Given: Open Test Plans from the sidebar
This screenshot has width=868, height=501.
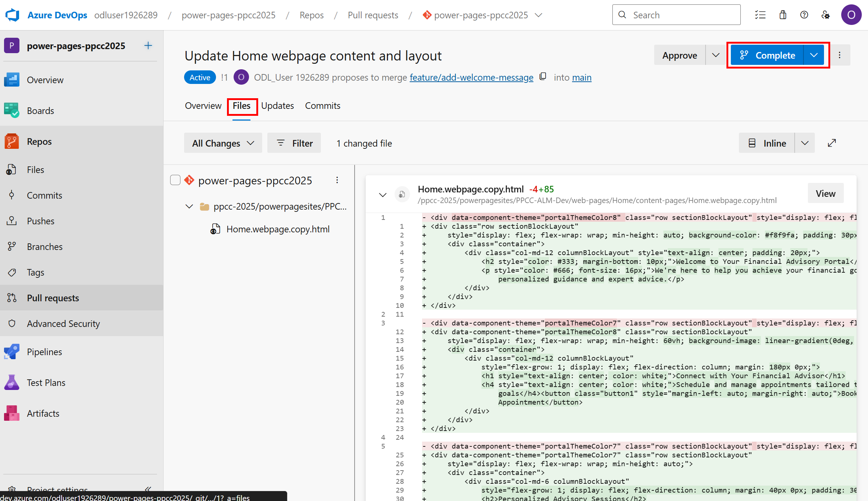Looking at the screenshot, I should (46, 382).
